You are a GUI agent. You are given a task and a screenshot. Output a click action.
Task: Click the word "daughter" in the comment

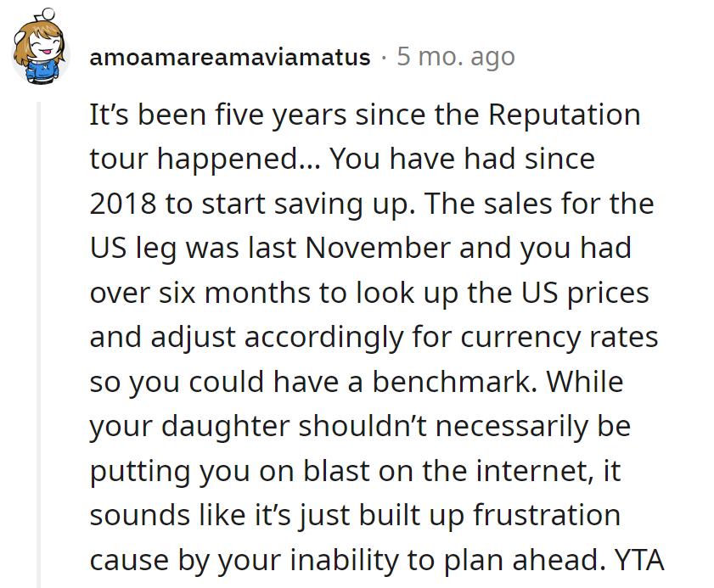[226, 426]
